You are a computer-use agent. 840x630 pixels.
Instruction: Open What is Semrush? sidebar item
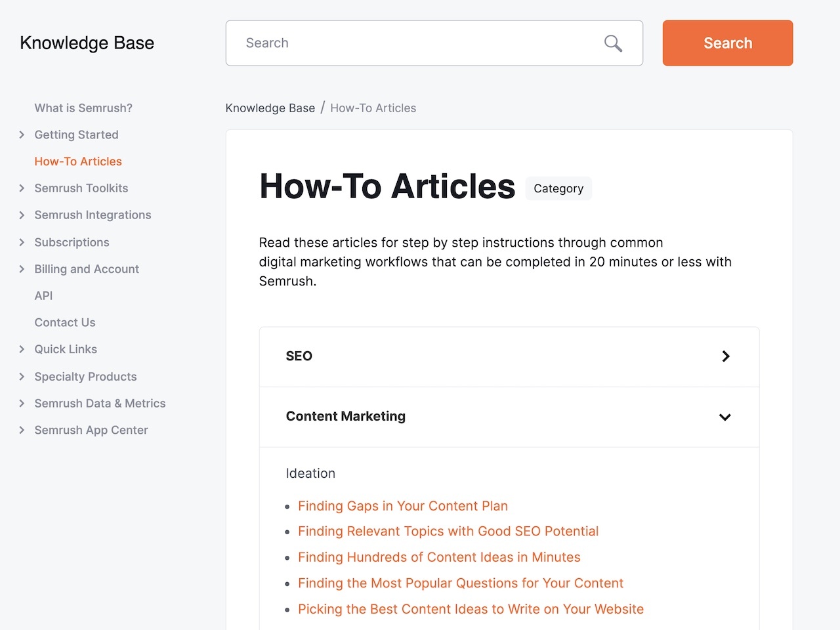tap(83, 108)
